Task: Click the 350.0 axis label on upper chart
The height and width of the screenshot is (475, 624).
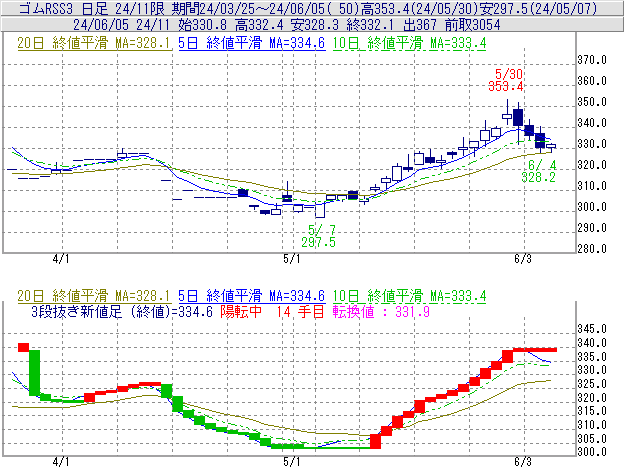Action: tap(592, 102)
